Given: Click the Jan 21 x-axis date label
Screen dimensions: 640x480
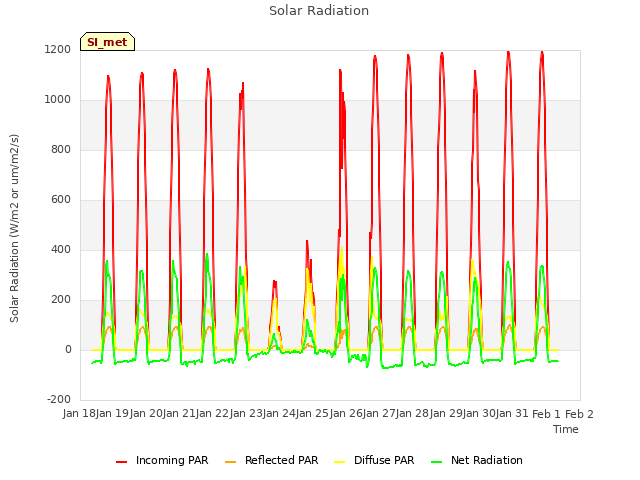Looking at the screenshot, I should [179, 413].
